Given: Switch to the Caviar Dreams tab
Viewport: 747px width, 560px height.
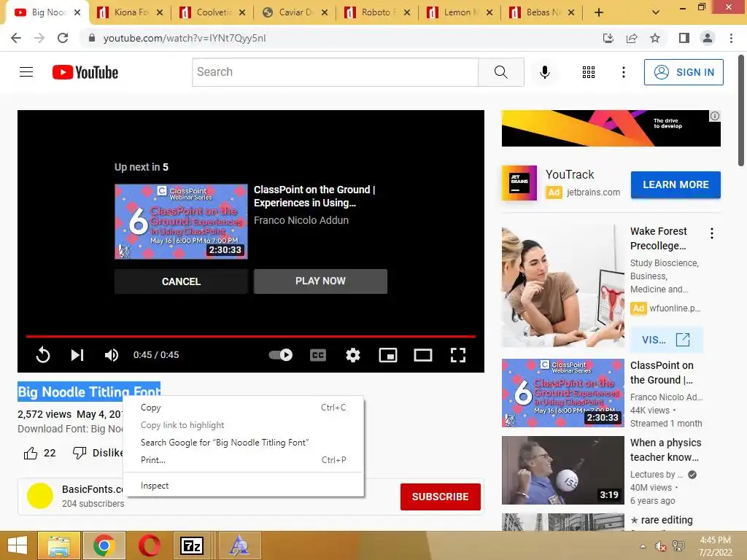Looking at the screenshot, I should pyautogui.click(x=289, y=12).
